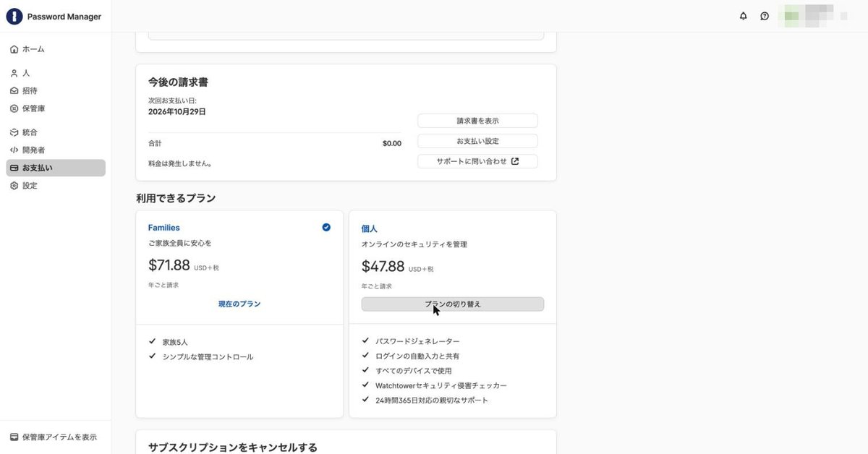Click the すべてのデバイスで使用 feature line
Viewport: 868px width, 454px height.
(x=414, y=371)
